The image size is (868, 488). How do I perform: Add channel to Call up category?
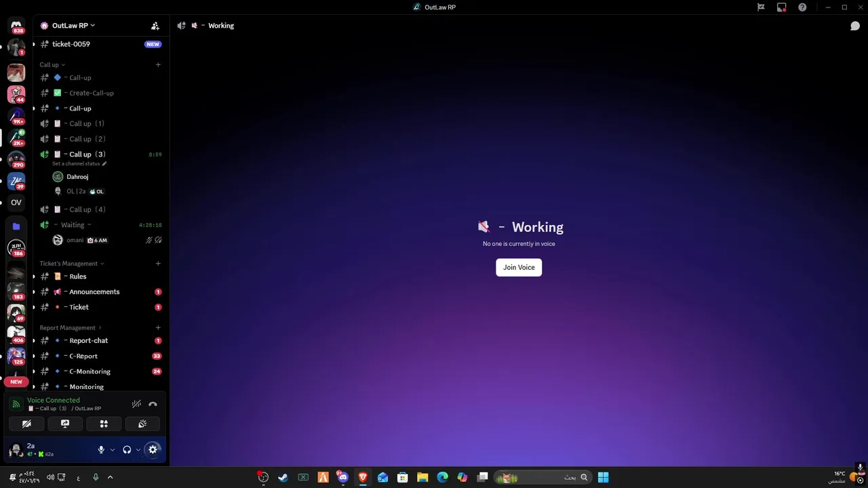pyautogui.click(x=158, y=65)
